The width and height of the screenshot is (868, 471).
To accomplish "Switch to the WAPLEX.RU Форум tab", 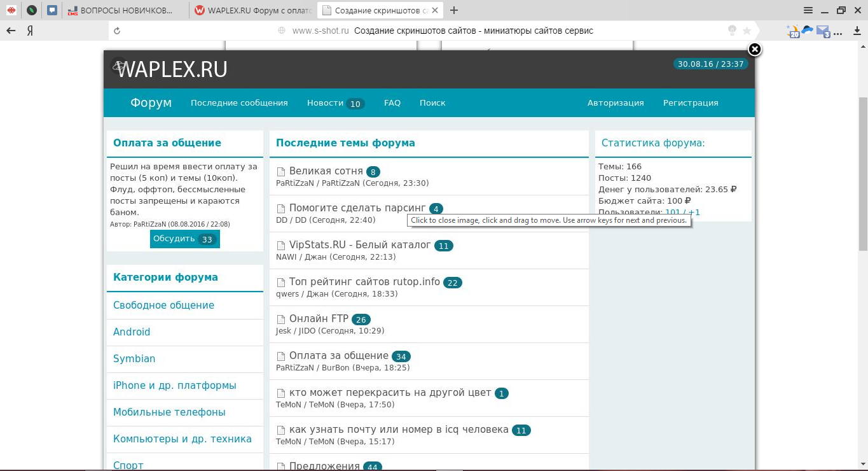I will 253,10.
